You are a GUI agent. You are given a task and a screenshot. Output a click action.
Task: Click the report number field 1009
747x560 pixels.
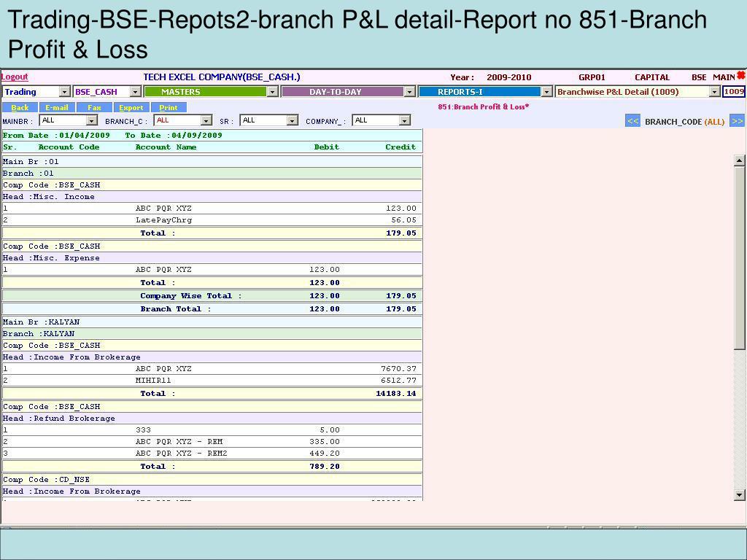pos(734,92)
